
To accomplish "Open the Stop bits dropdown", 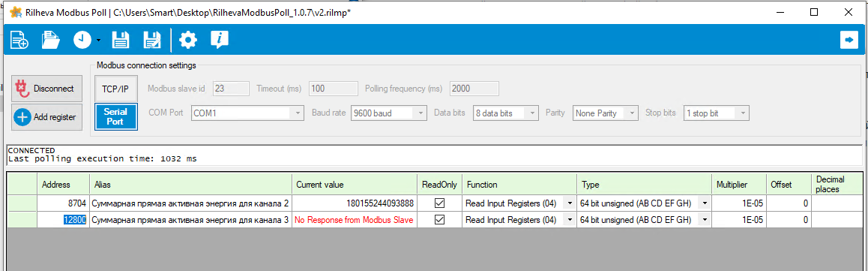I will [x=717, y=113].
